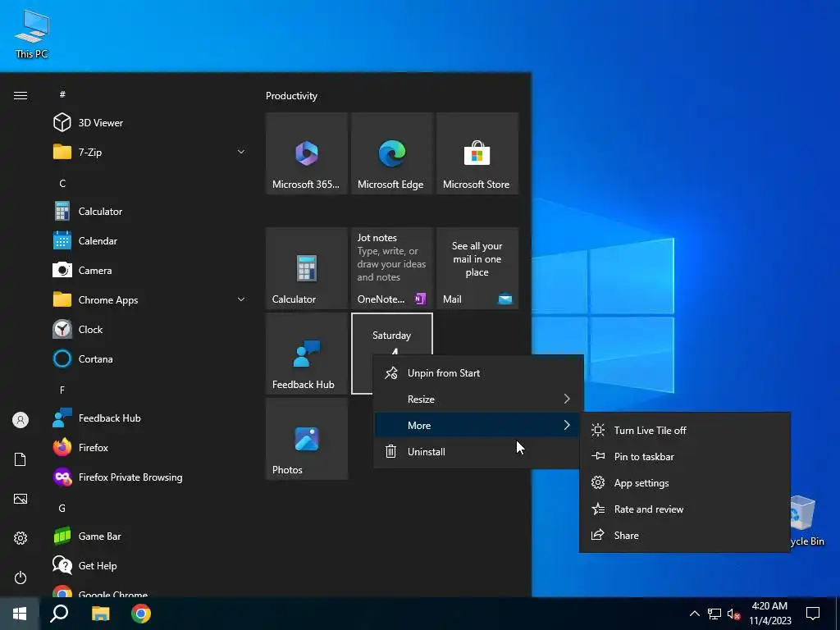Expand the Start menu hamburger button
Image resolution: width=840 pixels, height=630 pixels.
[21, 95]
